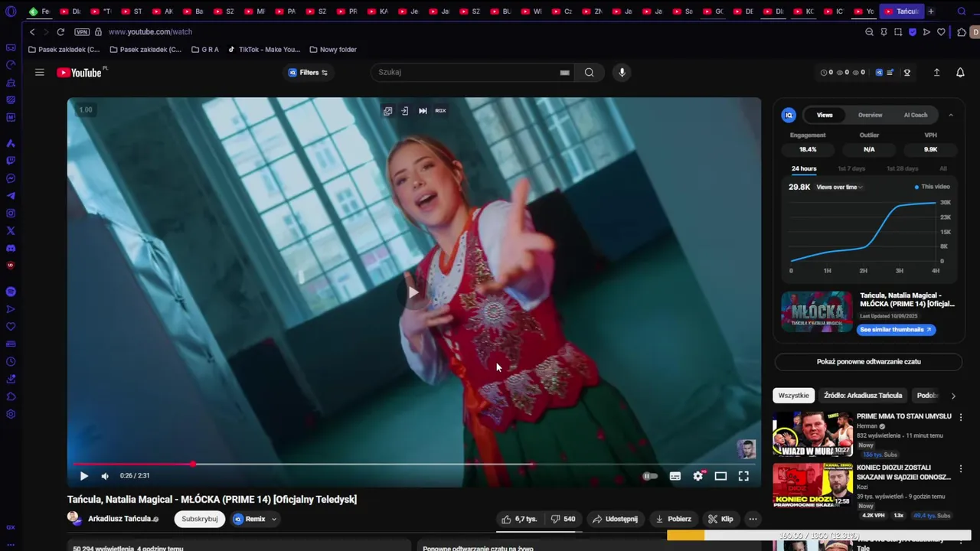980x551 pixels.
Task: Click the red scrubber handle on the progress bar
Action: (x=193, y=464)
